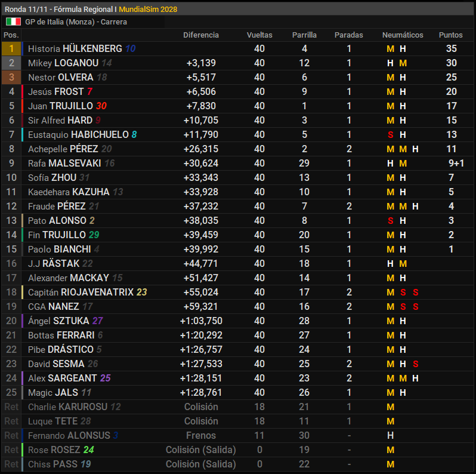
Task: Click the H tyre in Fernando Alonsus row
Action: 390,435
